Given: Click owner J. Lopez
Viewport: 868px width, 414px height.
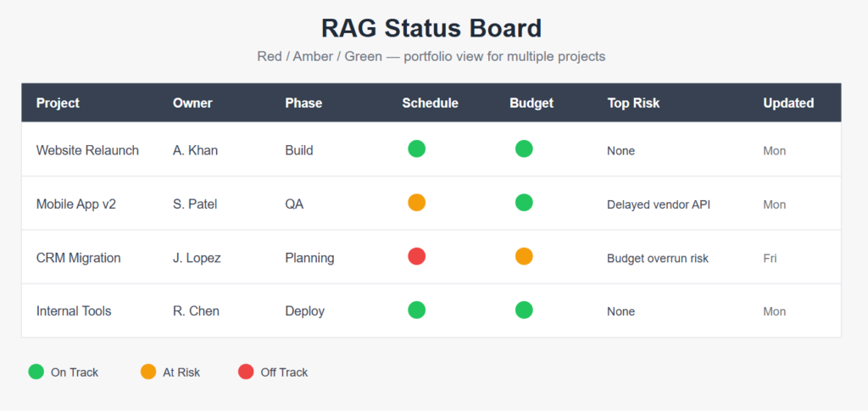Looking at the screenshot, I should coord(197,258).
